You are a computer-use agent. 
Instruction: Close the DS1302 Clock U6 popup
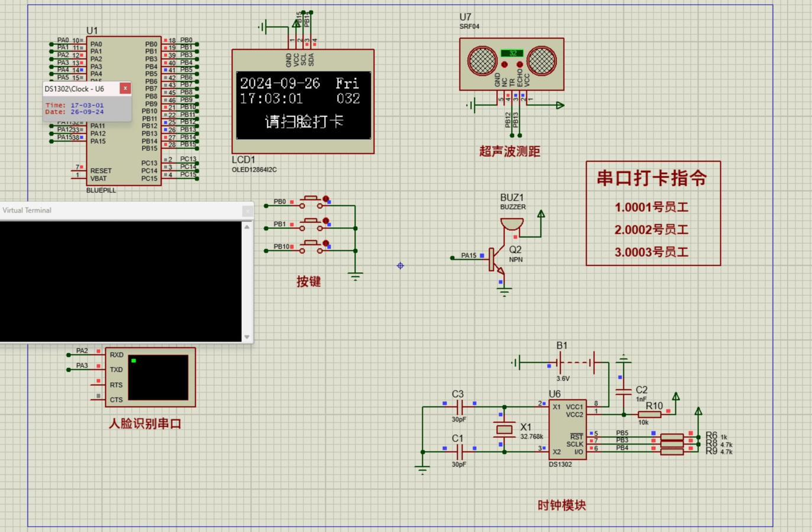point(125,88)
